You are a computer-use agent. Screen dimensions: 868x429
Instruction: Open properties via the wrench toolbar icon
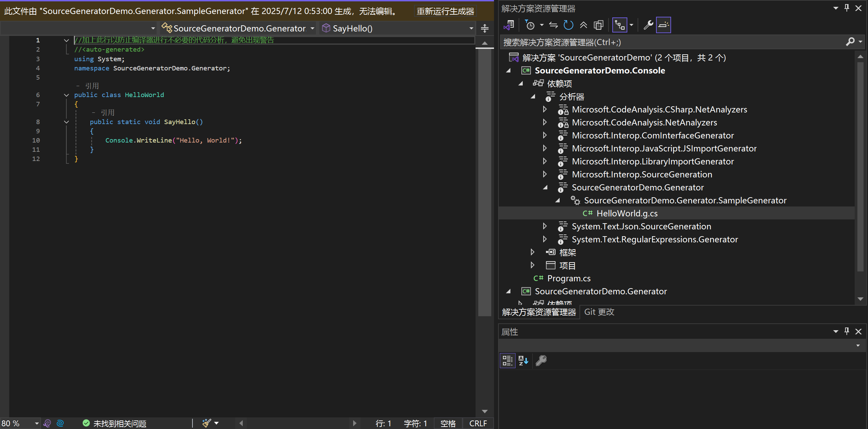[648, 25]
